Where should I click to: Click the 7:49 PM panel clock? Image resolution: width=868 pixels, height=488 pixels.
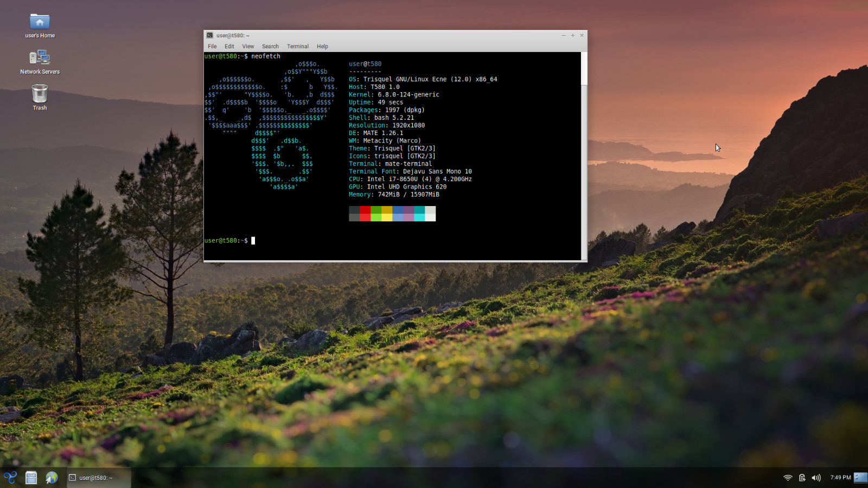(x=840, y=478)
